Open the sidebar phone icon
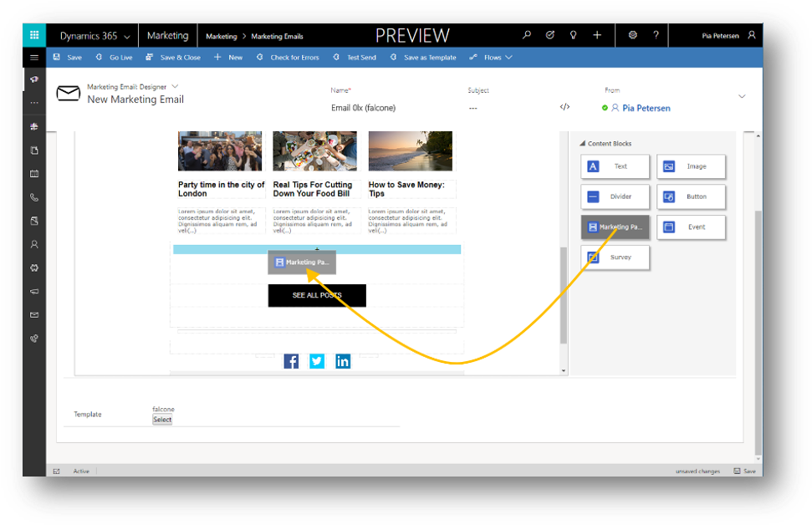 coord(34,197)
